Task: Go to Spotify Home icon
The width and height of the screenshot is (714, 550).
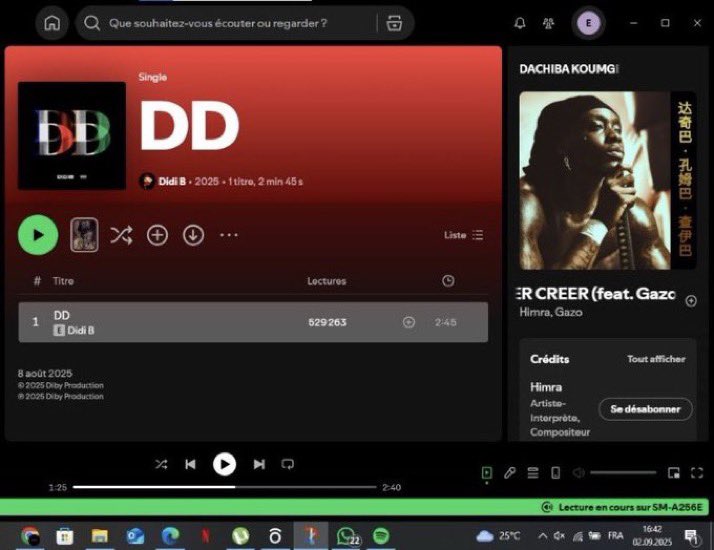Action: coord(52,23)
